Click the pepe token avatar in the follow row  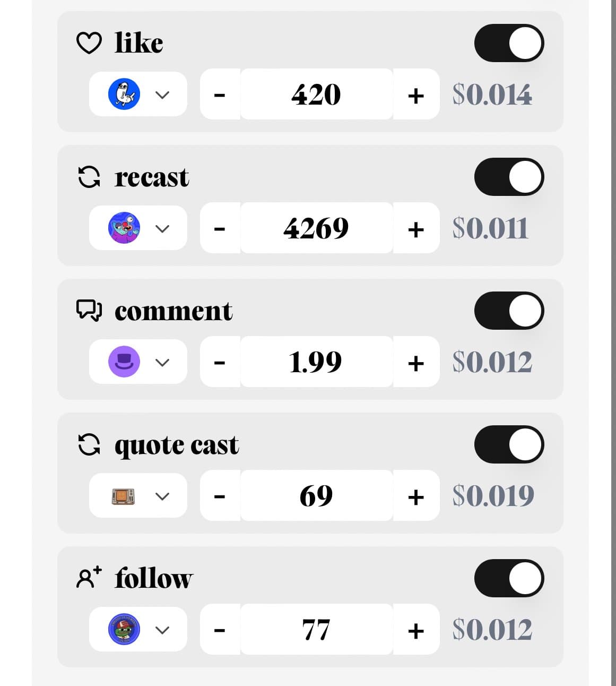tap(124, 630)
